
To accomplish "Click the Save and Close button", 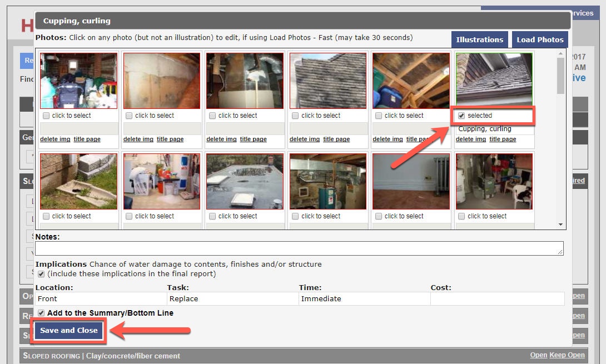I will tap(69, 331).
